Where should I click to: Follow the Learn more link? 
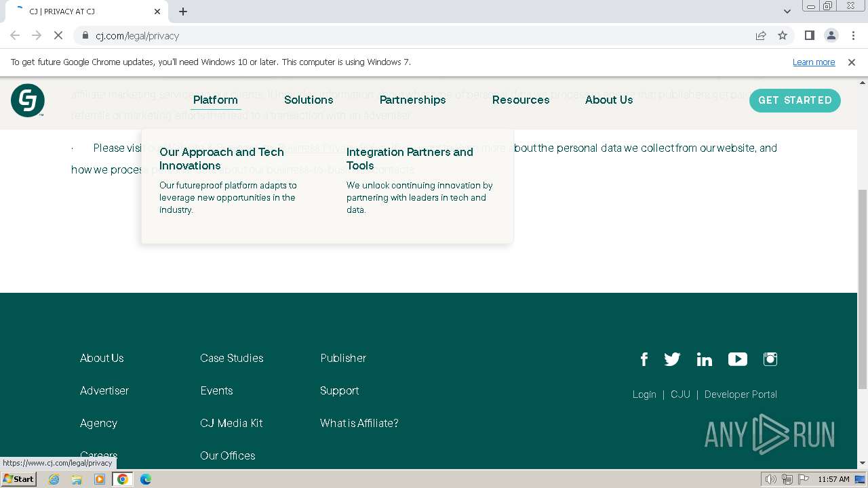(x=814, y=62)
